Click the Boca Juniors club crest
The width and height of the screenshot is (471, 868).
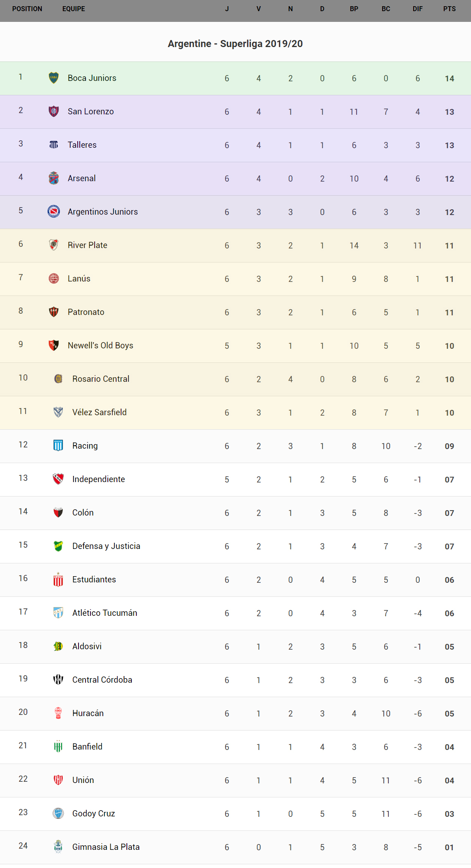click(x=54, y=78)
